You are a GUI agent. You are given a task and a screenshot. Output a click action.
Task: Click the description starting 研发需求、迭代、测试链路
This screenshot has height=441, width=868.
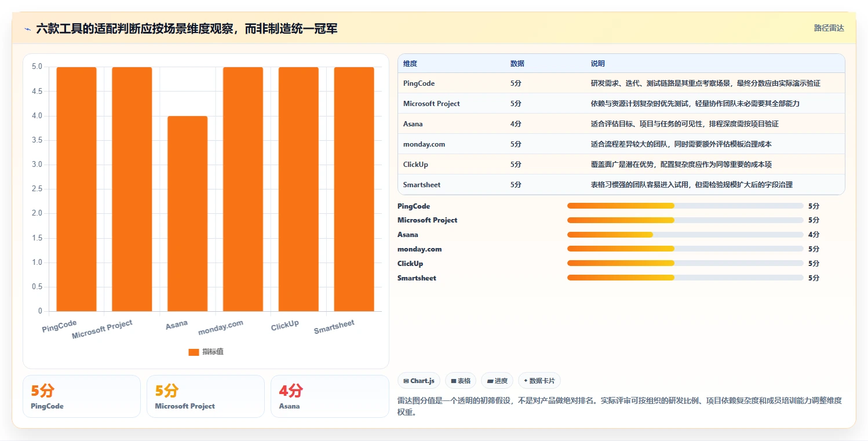point(706,83)
